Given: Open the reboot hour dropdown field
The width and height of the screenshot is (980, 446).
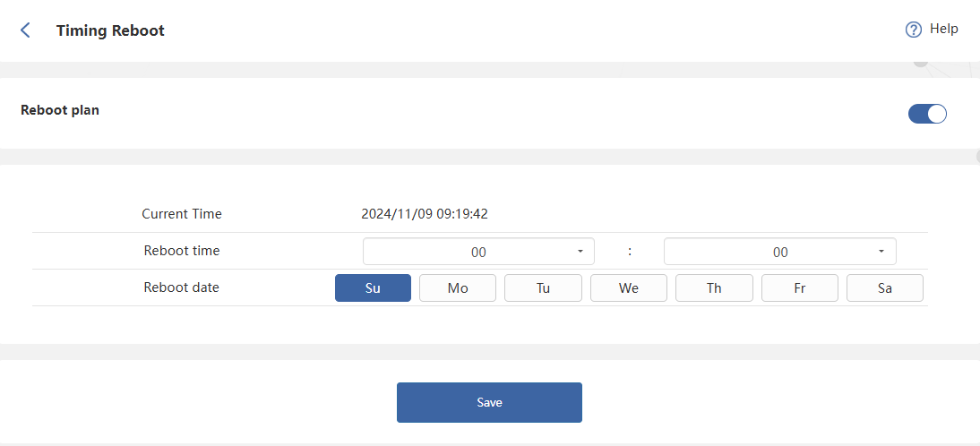Looking at the screenshot, I should 477,252.
